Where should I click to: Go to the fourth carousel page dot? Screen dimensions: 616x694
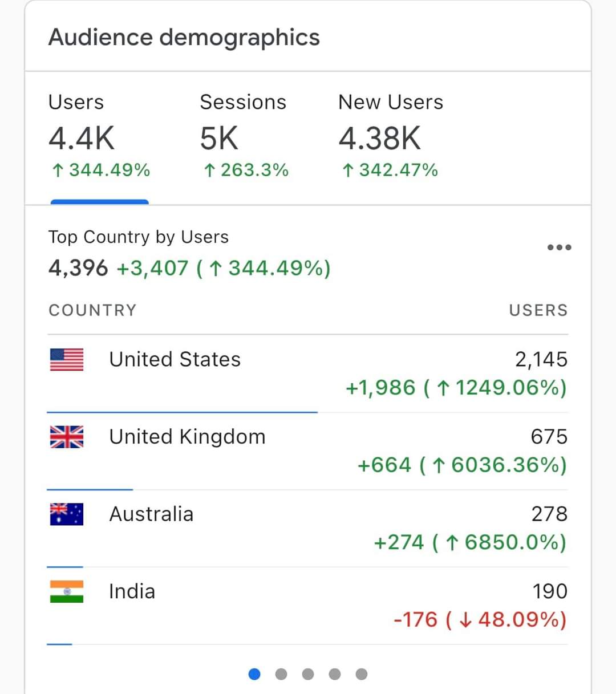tap(335, 674)
